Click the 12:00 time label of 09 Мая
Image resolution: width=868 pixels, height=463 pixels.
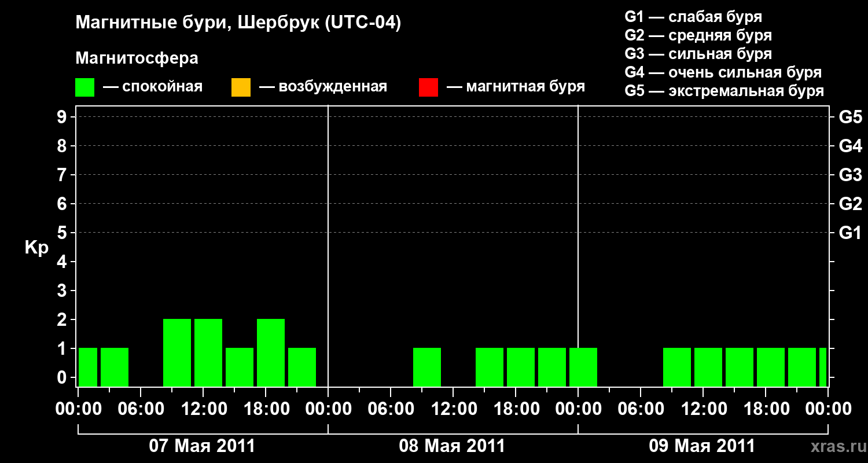pos(703,409)
